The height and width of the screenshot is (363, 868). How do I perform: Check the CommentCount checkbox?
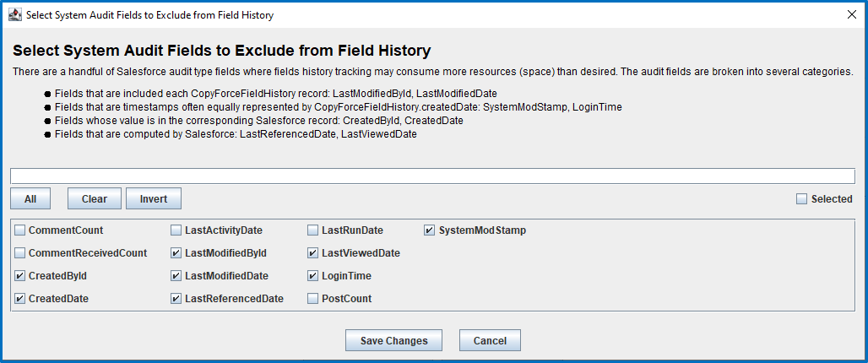click(x=20, y=230)
